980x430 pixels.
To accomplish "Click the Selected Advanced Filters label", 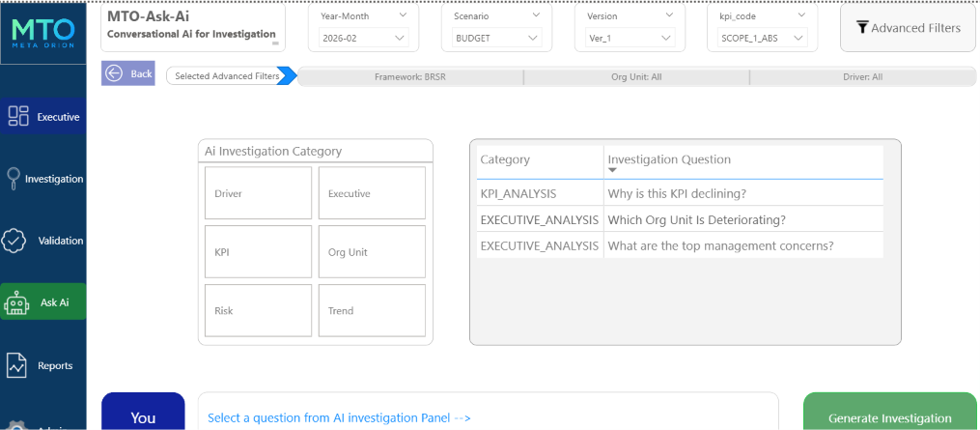I will tap(226, 76).
